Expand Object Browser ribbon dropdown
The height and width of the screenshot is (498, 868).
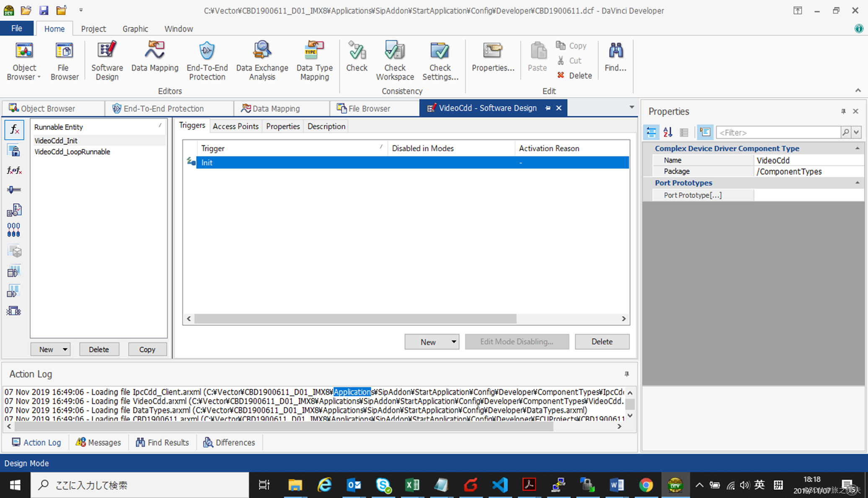39,77
